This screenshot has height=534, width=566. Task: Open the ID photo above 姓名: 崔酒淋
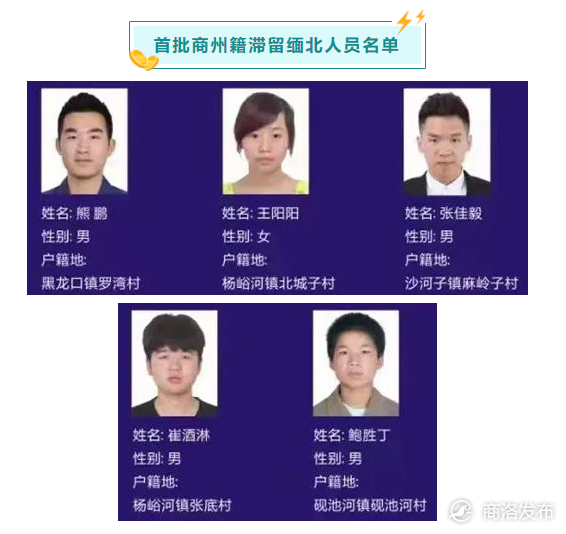tap(175, 363)
